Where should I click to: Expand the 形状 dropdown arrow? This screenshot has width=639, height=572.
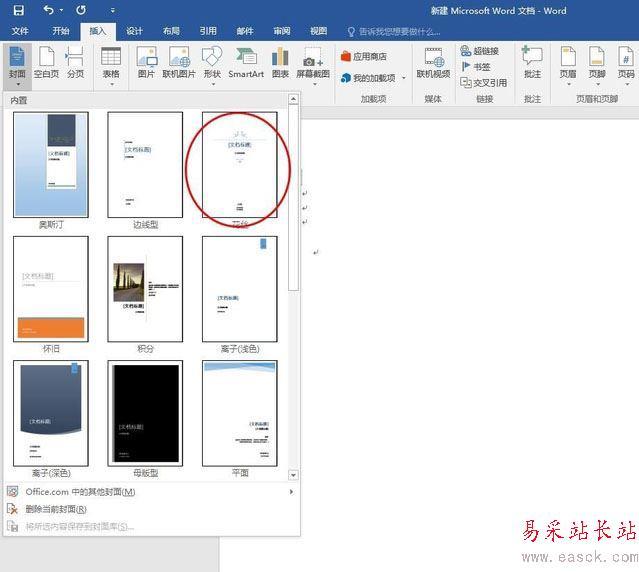pyautogui.click(x=213, y=84)
